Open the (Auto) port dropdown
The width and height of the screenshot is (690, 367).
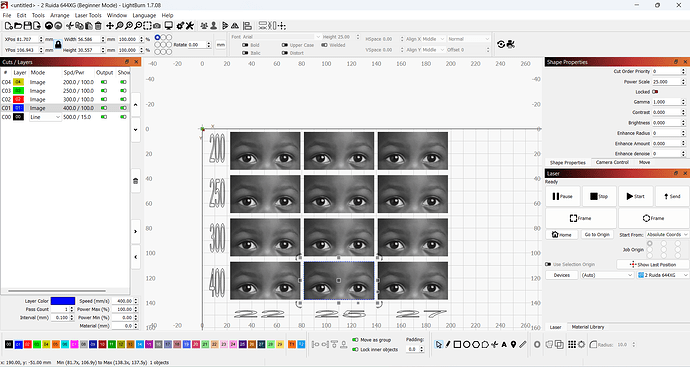pos(607,275)
